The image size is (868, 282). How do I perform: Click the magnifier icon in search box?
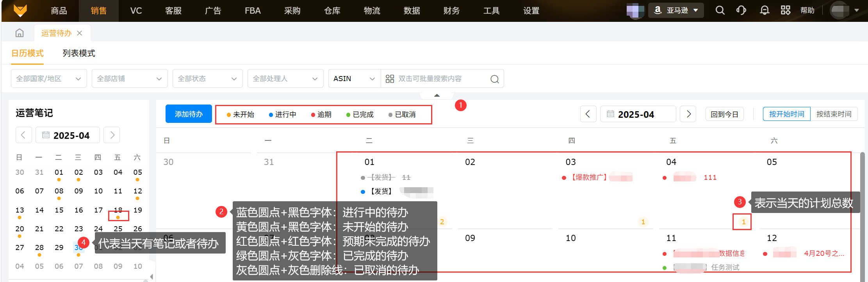tap(494, 79)
